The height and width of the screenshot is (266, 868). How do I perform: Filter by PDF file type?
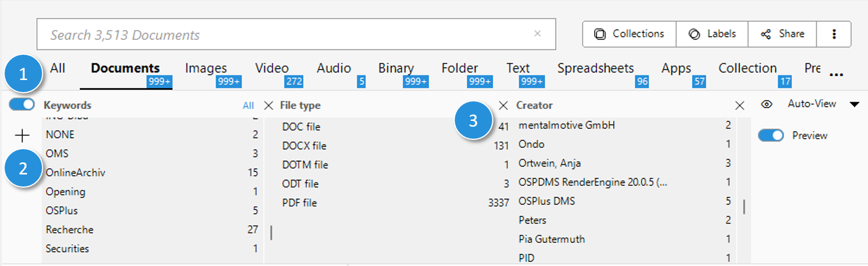395,203
